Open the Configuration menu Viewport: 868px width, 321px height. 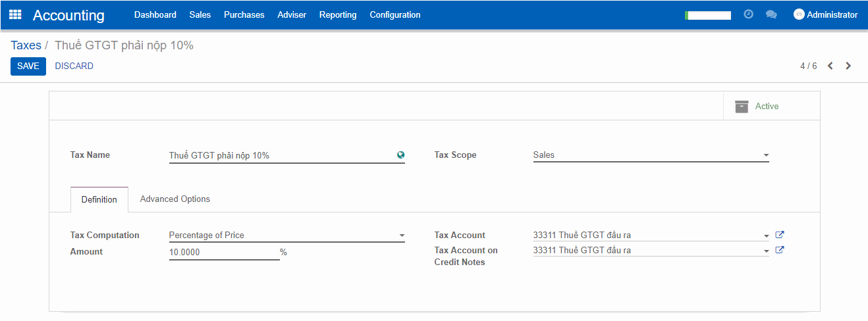395,14
